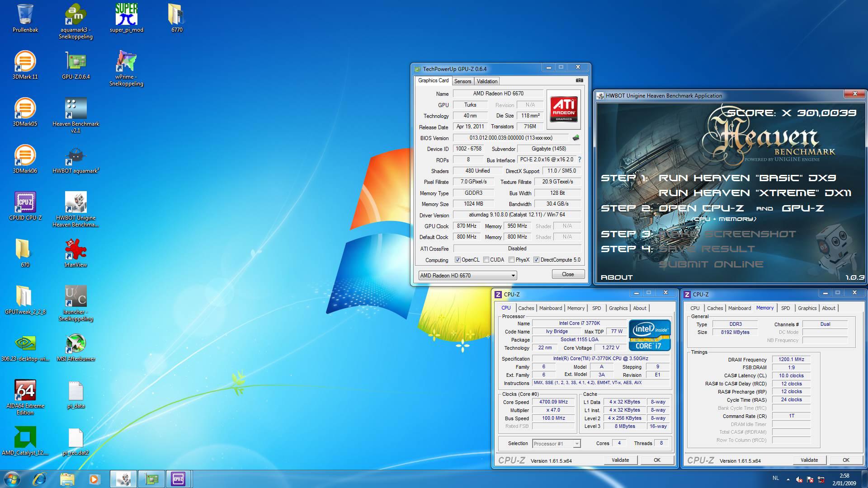Open launcher Snelkoppeling desktop shortcut
Screen dimensions: 868x488
(x=75, y=303)
